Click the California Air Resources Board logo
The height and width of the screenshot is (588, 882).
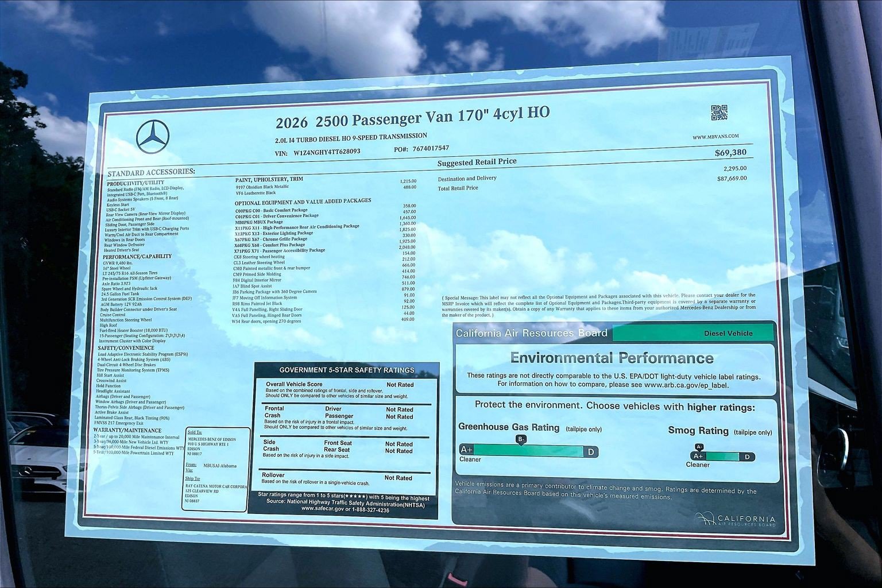point(735,519)
